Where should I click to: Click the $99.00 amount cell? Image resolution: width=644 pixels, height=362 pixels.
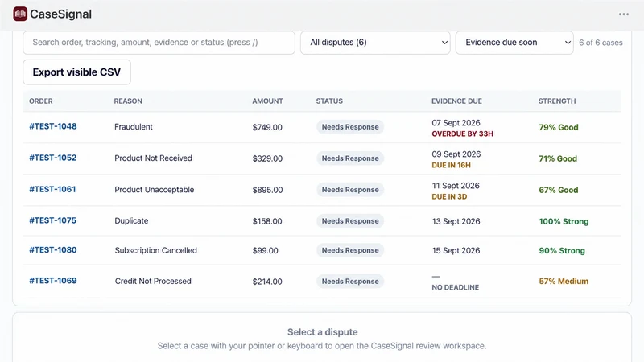[x=266, y=250]
